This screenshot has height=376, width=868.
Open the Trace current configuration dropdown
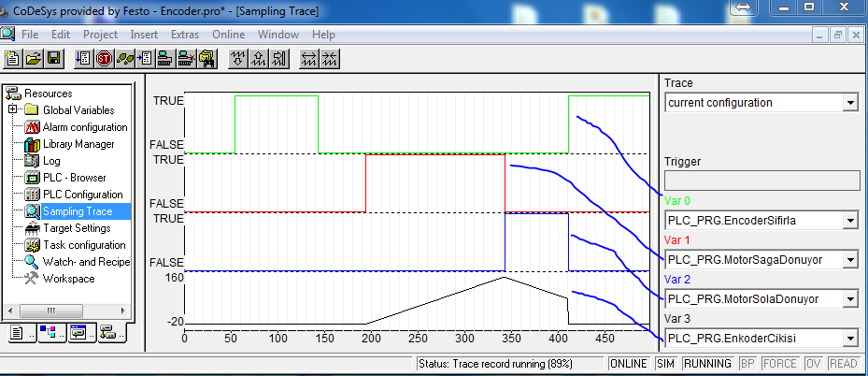pyautogui.click(x=849, y=103)
